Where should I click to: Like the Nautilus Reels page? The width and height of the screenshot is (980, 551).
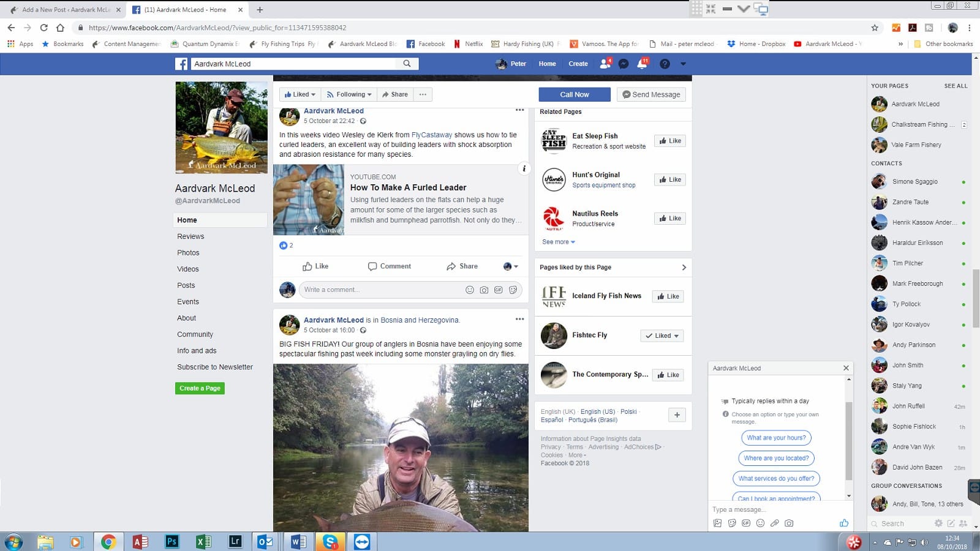click(669, 218)
